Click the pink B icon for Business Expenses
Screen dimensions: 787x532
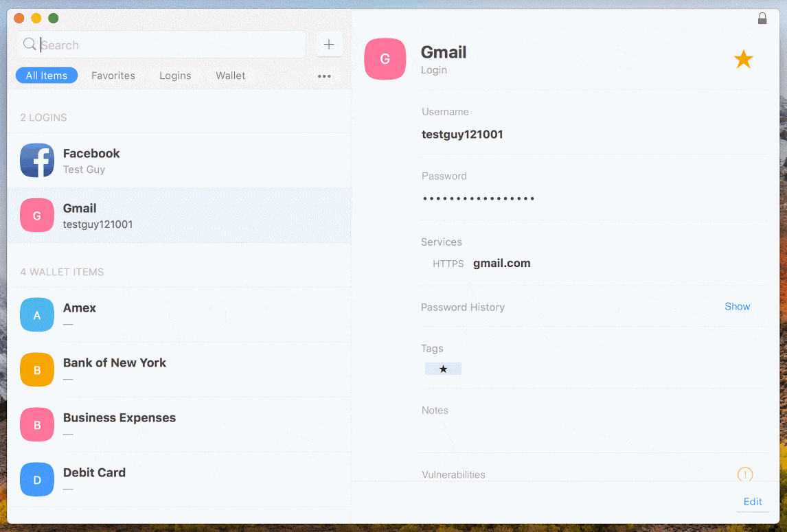click(37, 425)
